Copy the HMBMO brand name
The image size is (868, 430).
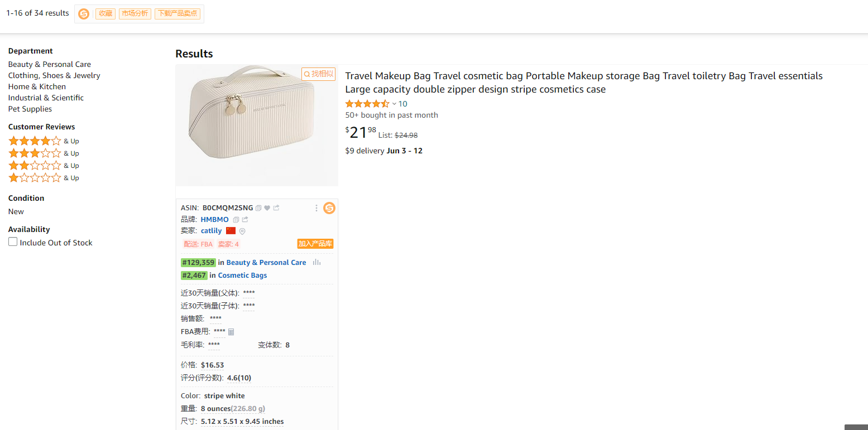point(236,220)
